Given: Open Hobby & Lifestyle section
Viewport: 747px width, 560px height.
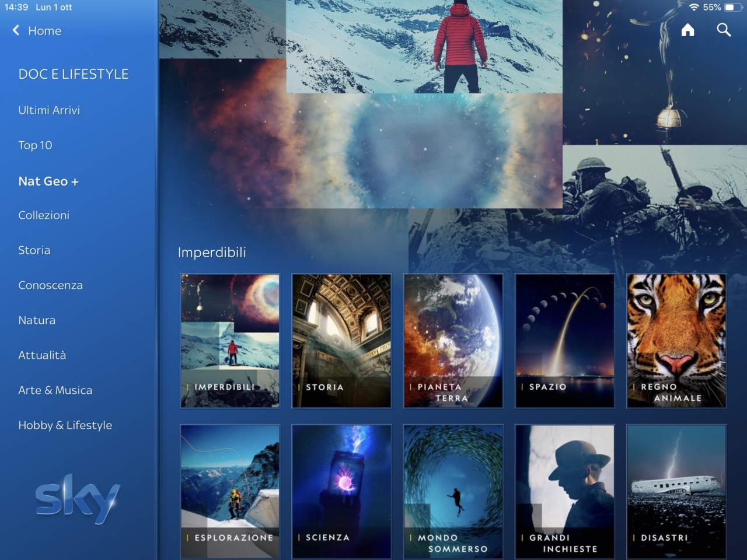Looking at the screenshot, I should point(65,425).
